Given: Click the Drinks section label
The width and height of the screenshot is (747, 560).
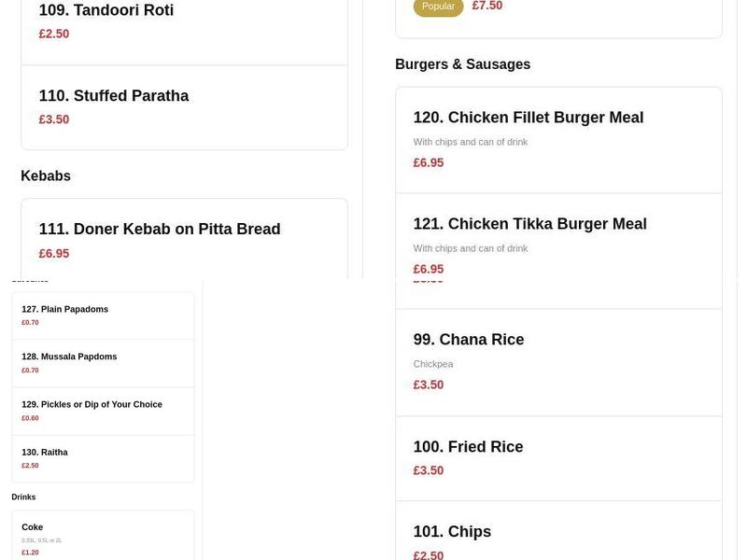Looking at the screenshot, I should [x=22, y=497].
